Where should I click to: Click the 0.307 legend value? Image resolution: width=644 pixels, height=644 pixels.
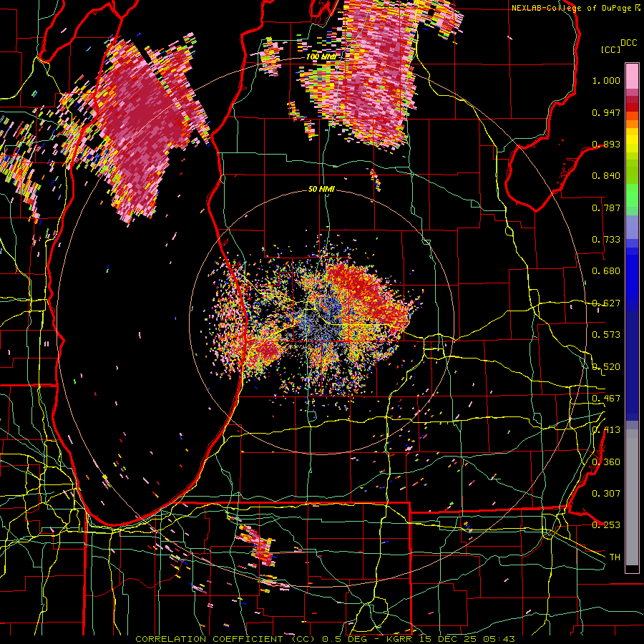[x=606, y=494]
